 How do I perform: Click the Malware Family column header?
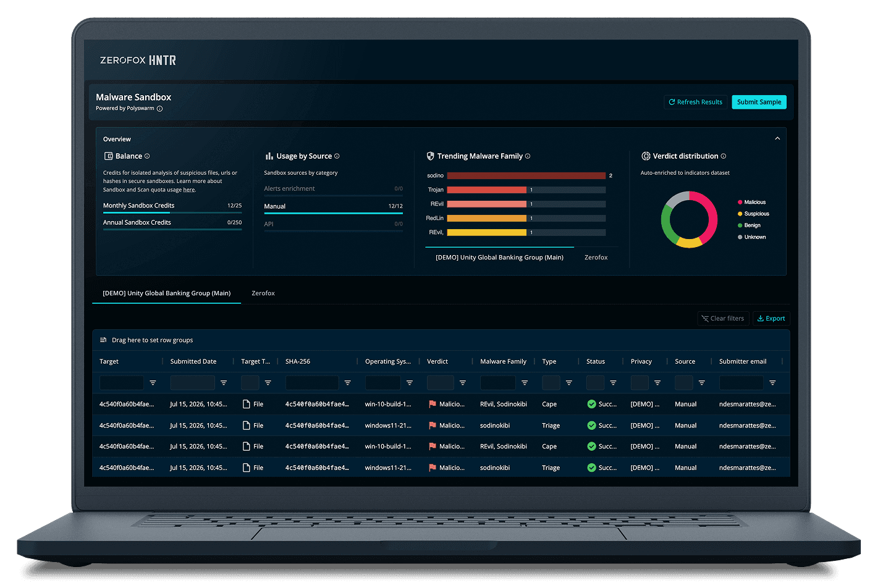[x=504, y=362]
